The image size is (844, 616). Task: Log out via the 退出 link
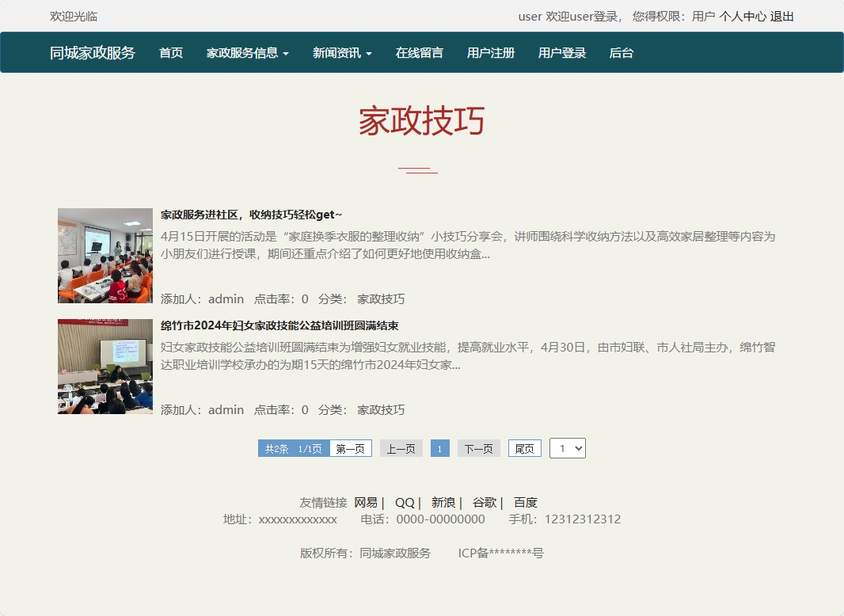(x=781, y=16)
